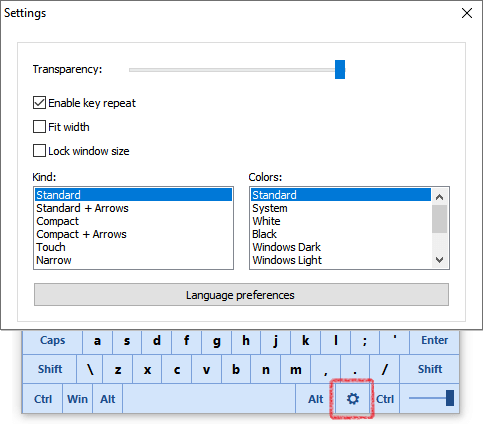Click the keyboard size slider handle

[450, 398]
